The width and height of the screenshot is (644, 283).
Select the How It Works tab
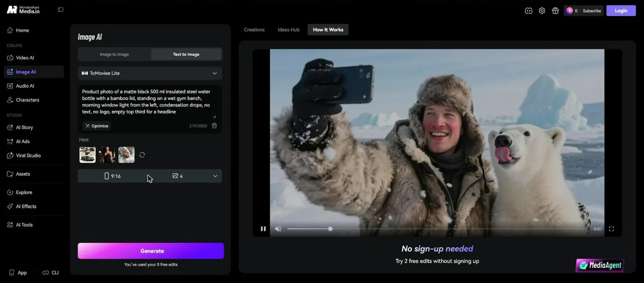(328, 30)
